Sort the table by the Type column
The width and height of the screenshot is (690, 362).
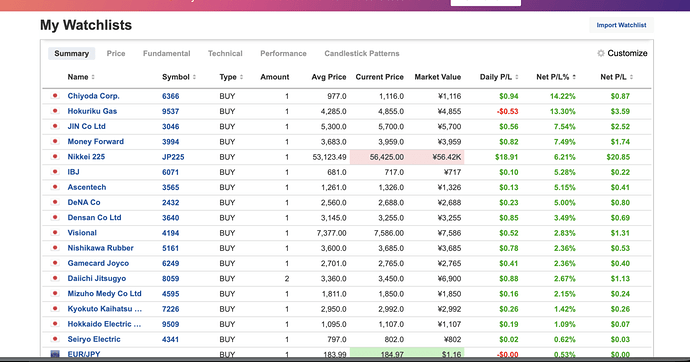(231, 77)
